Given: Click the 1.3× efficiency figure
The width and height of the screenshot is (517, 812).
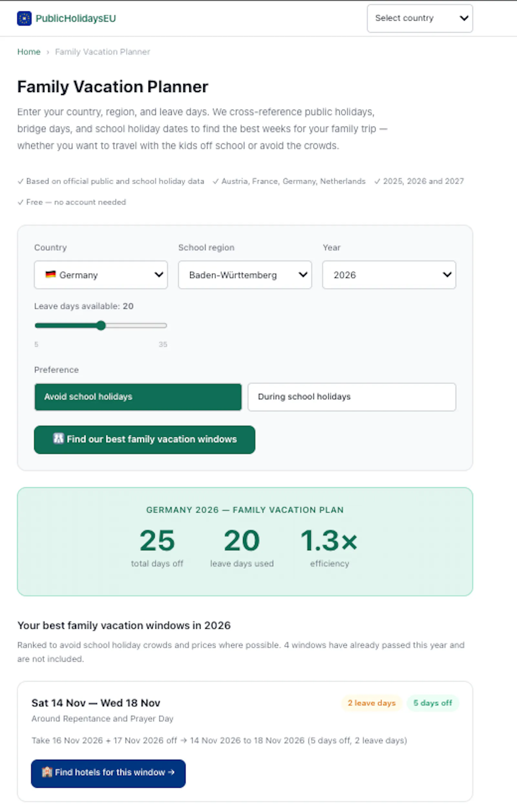Looking at the screenshot, I should [329, 541].
